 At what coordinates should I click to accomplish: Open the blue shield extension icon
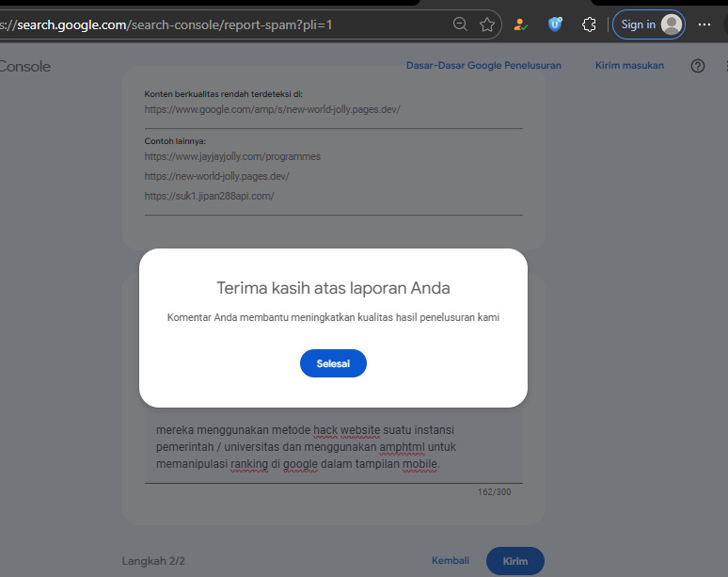click(x=555, y=24)
